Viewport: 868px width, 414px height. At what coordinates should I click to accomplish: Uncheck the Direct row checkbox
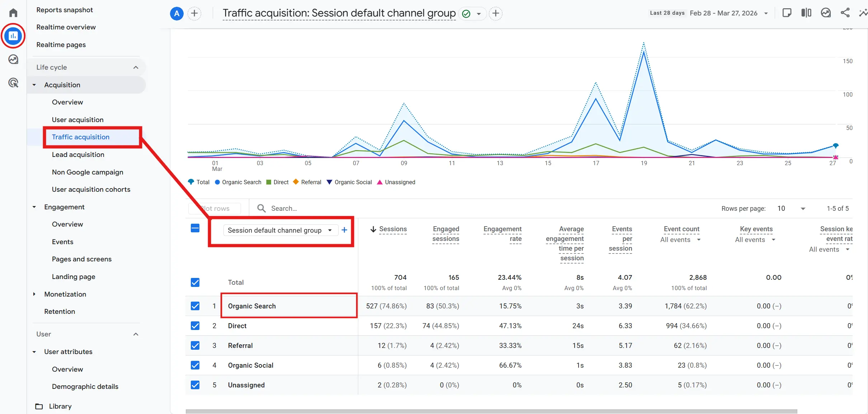click(x=195, y=326)
